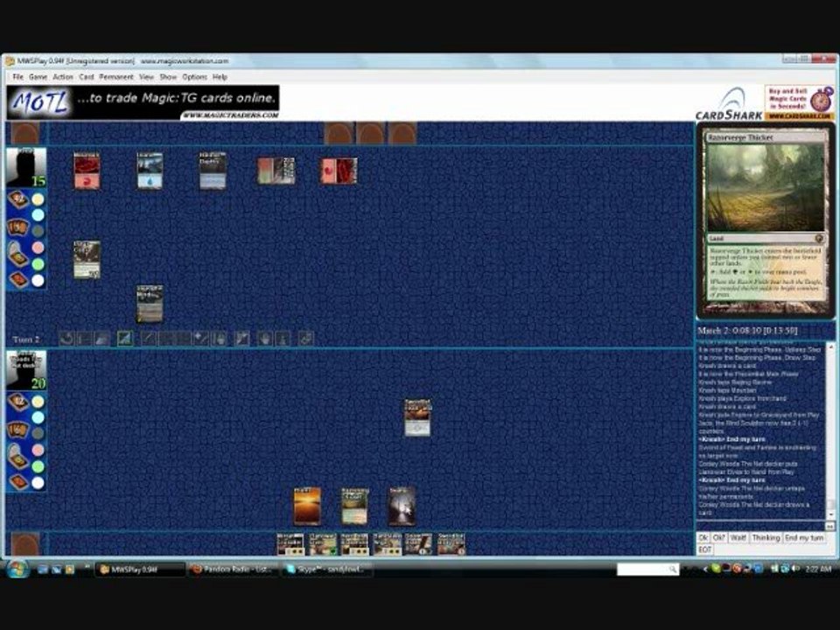This screenshot has height=630, width=840.
Task: Open the Permanent menu
Action: pos(116,77)
